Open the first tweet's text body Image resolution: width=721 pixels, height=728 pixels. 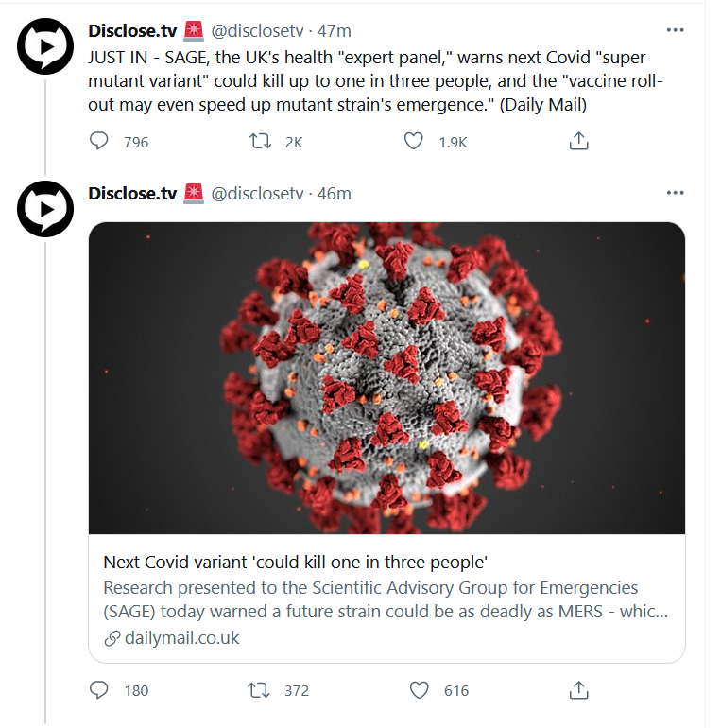coord(376,80)
